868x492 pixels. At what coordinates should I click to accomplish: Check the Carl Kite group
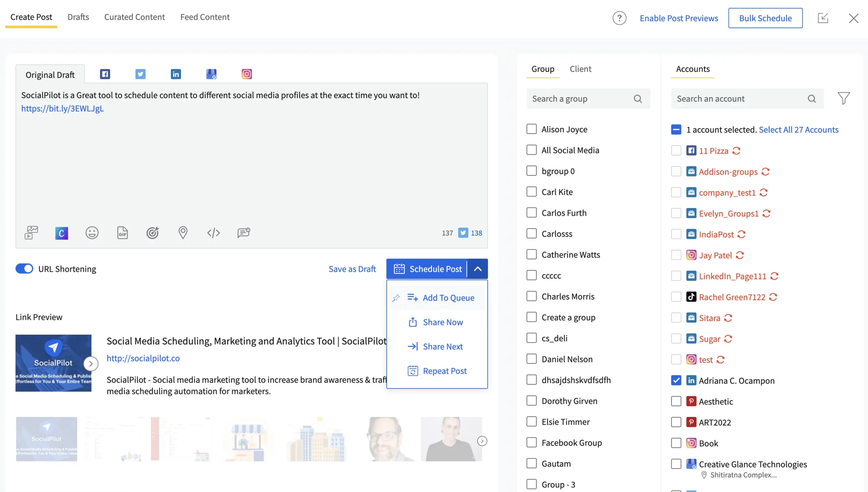531,192
